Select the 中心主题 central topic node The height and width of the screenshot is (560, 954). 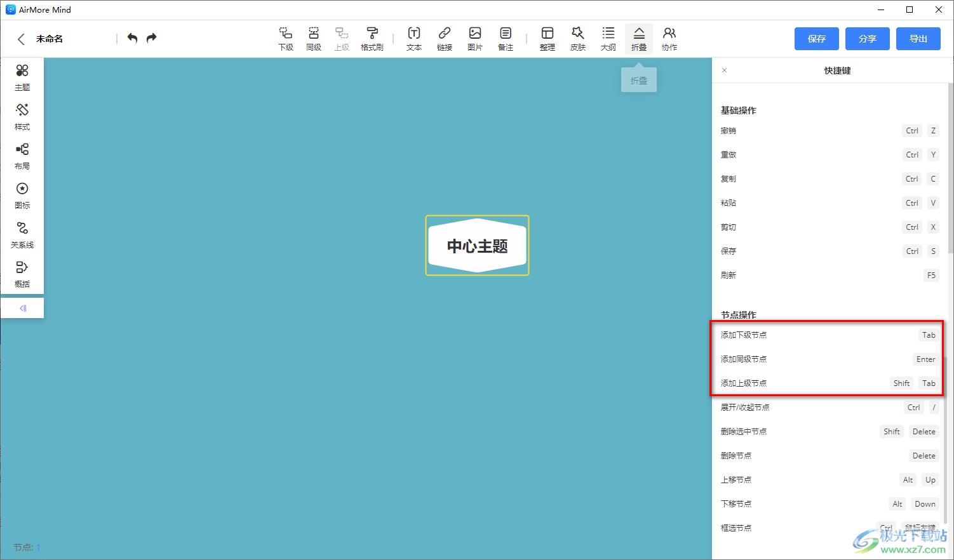(477, 246)
